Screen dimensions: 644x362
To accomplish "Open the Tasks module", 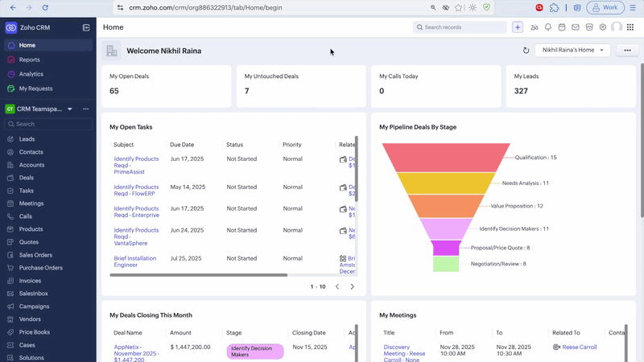I will pyautogui.click(x=27, y=191).
